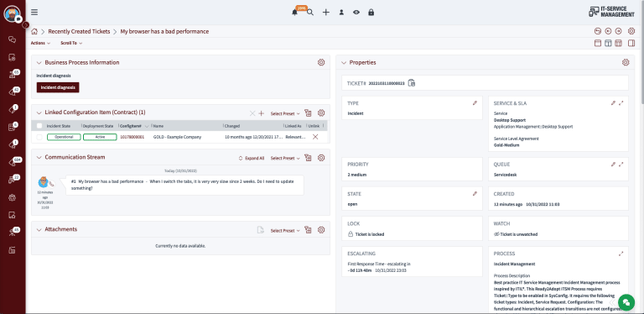
Task: Unlink GOLD - Example Company with X
Action: click(315, 137)
